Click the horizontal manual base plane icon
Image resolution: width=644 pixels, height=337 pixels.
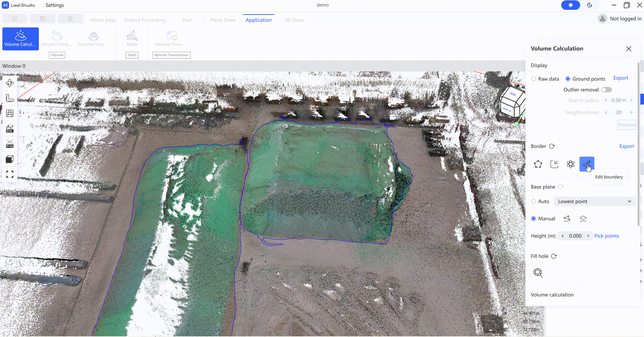tap(583, 219)
